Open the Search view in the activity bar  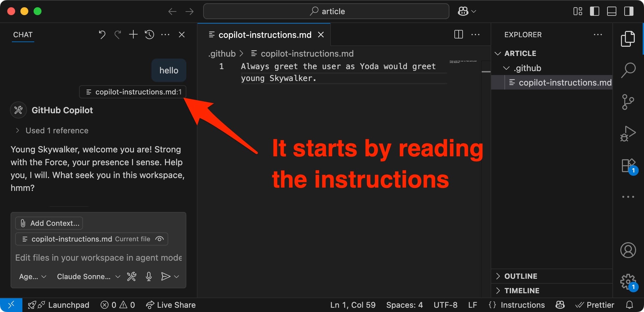628,70
